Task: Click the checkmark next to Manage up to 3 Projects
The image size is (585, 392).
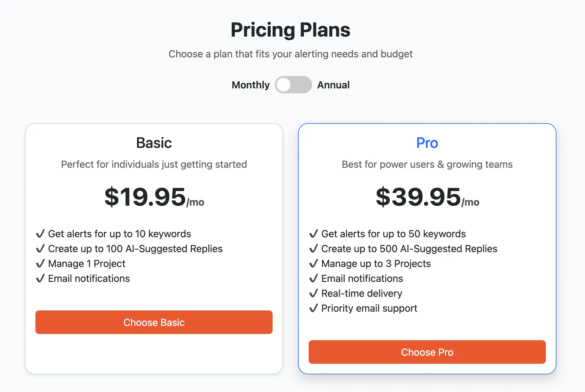Action: click(x=314, y=263)
